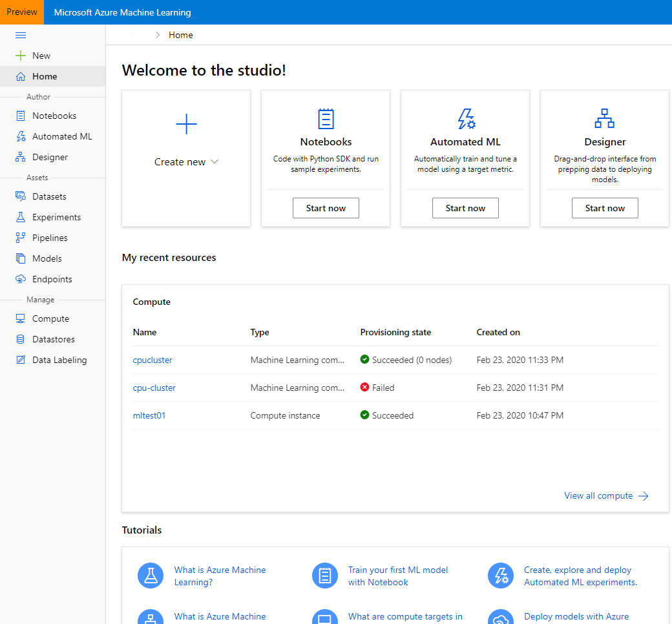This screenshot has width=672, height=624.
Task: Click the Endpoints sidebar icon
Action: [x=21, y=279]
